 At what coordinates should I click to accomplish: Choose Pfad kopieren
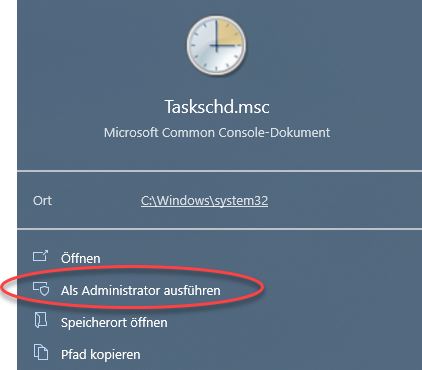pos(100,354)
